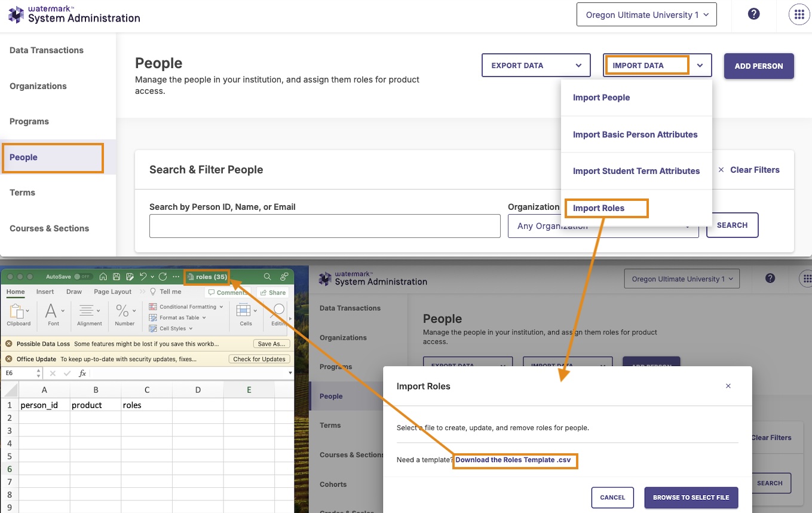Show more Excel ribbon tabs chevron

pos(142,292)
